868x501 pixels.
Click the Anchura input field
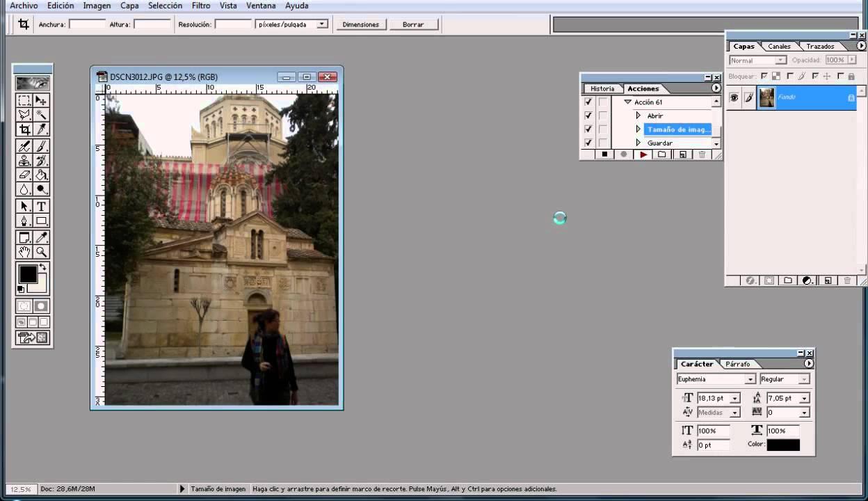[x=88, y=24]
